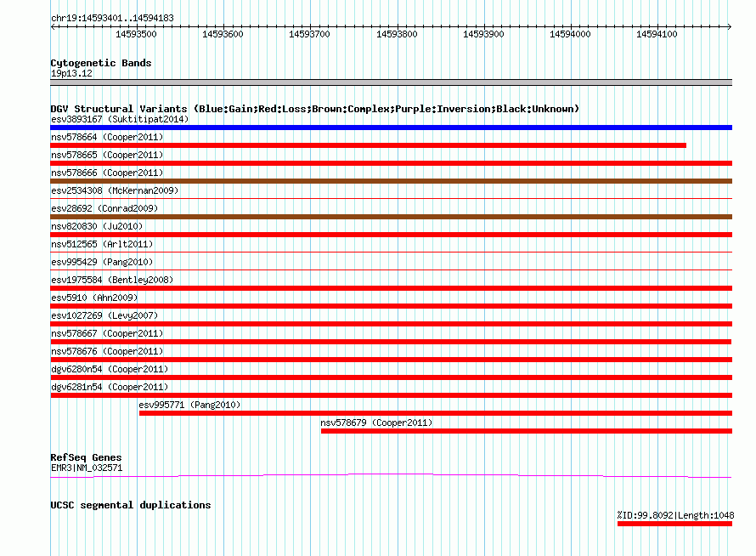
Task: Click the magenta EMR3 gene line
Action: [x=391, y=476]
